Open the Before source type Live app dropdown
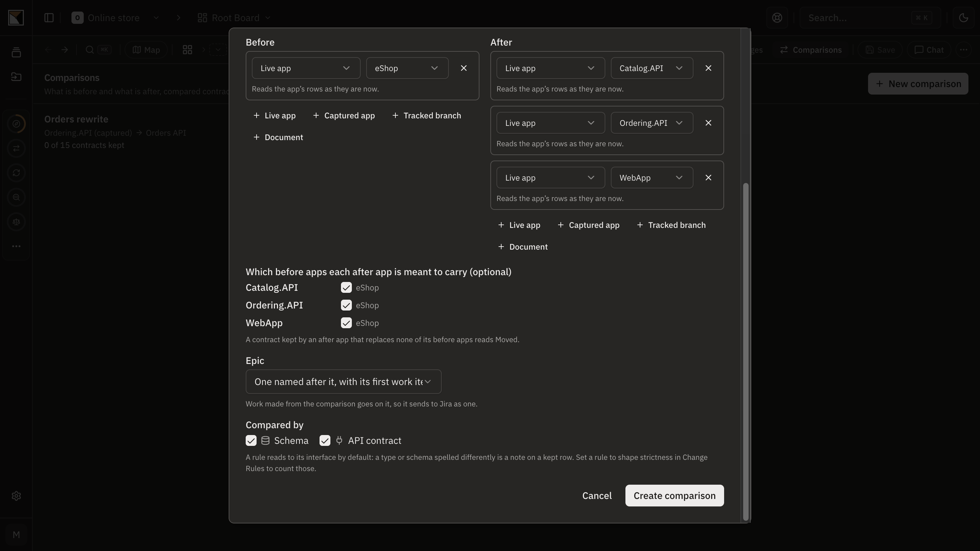This screenshot has width=980, height=551. (x=306, y=68)
